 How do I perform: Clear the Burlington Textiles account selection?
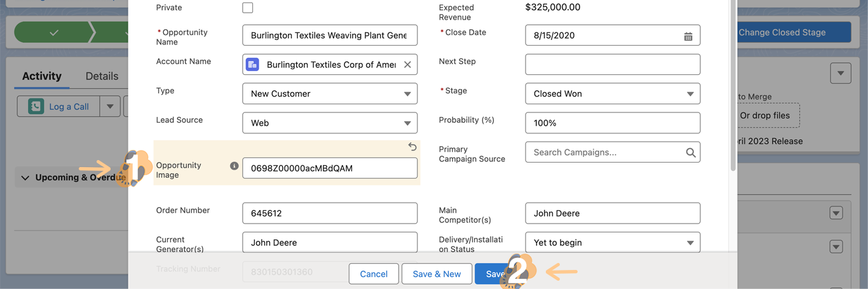[407, 65]
